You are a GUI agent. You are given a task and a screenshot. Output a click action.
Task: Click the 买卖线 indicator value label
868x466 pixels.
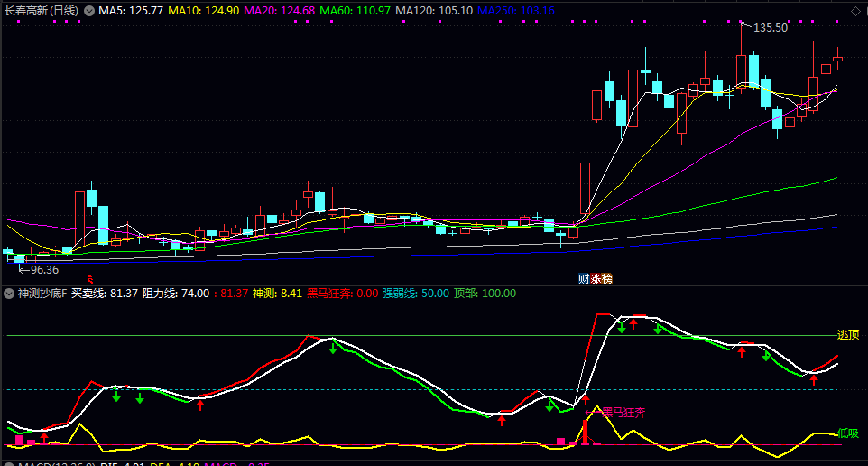point(105,294)
